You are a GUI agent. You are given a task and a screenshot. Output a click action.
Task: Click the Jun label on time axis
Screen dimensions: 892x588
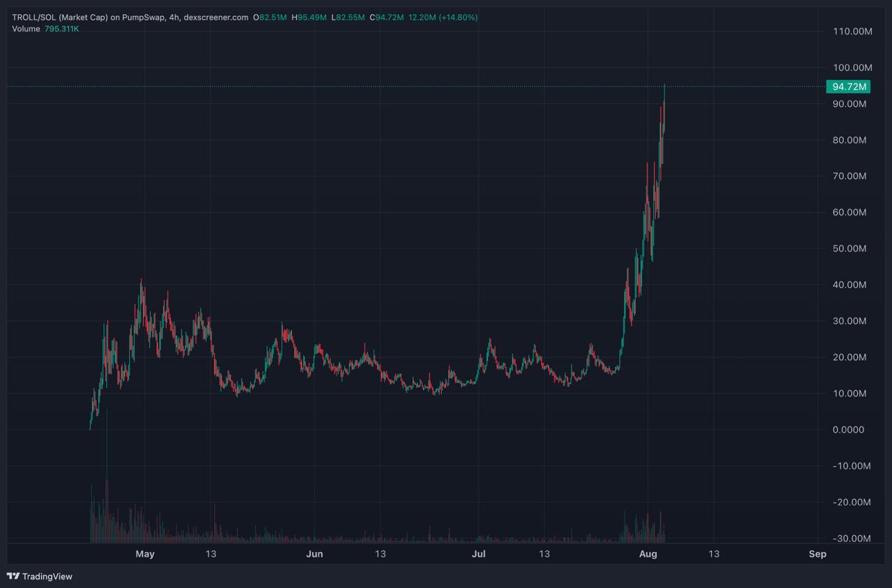[x=315, y=554]
